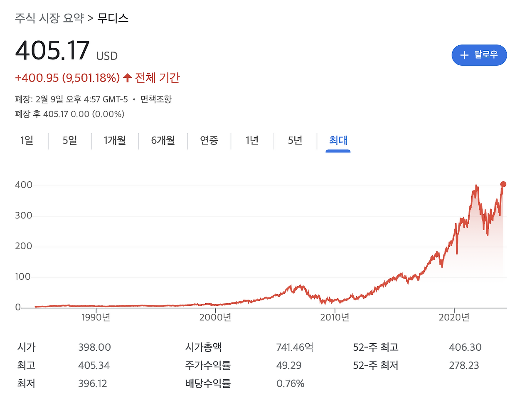532x404 pixels.
Task: Select the 1년 time range
Action: pos(252,141)
